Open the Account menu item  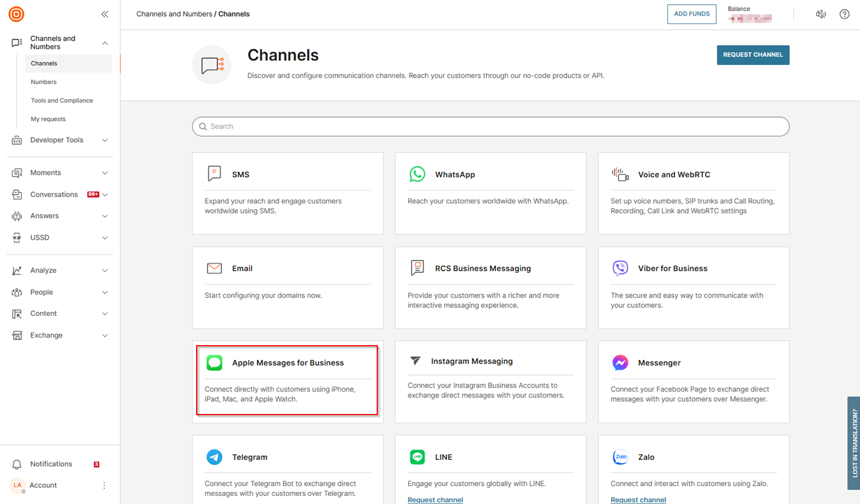pyautogui.click(x=43, y=486)
